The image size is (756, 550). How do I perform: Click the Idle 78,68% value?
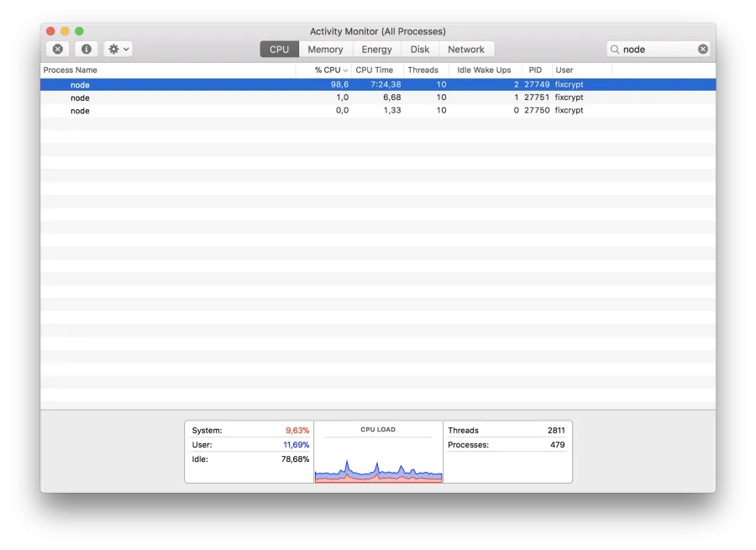[295, 459]
